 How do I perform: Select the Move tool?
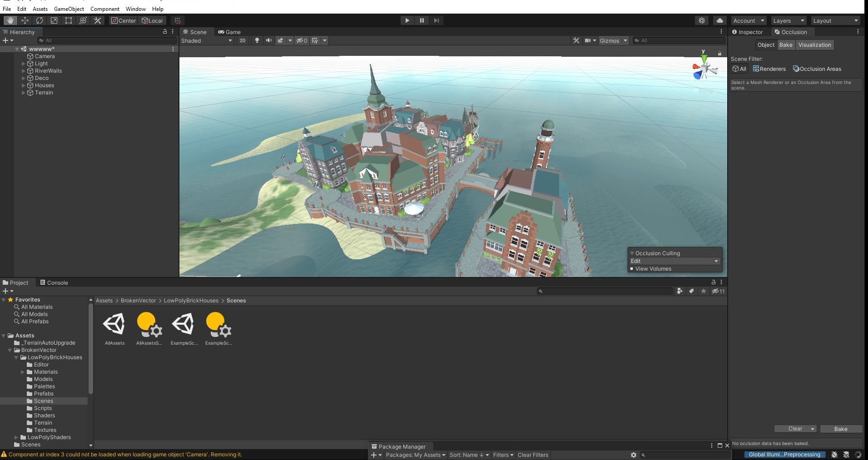coord(25,20)
